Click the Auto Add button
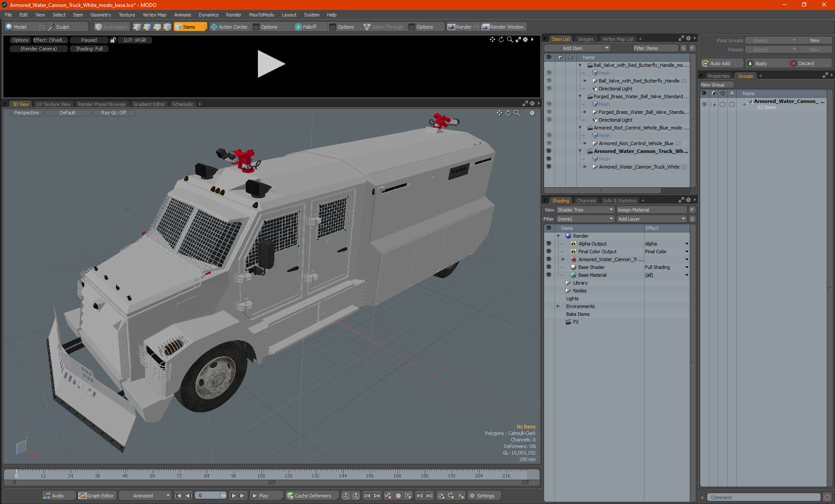This screenshot has height=504, width=835. point(720,63)
